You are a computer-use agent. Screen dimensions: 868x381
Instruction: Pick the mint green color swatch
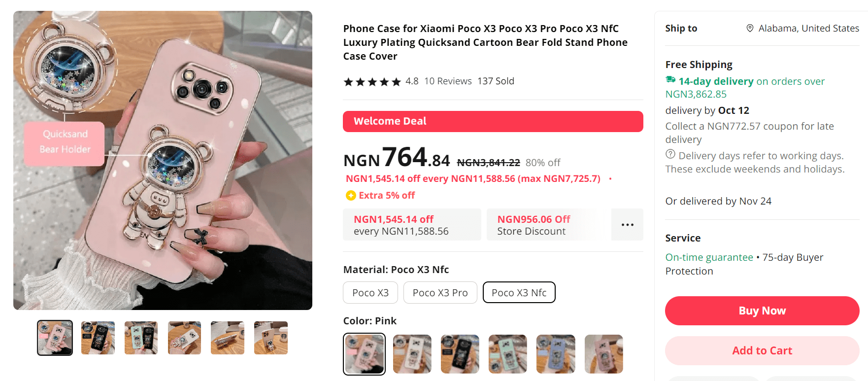(507, 354)
